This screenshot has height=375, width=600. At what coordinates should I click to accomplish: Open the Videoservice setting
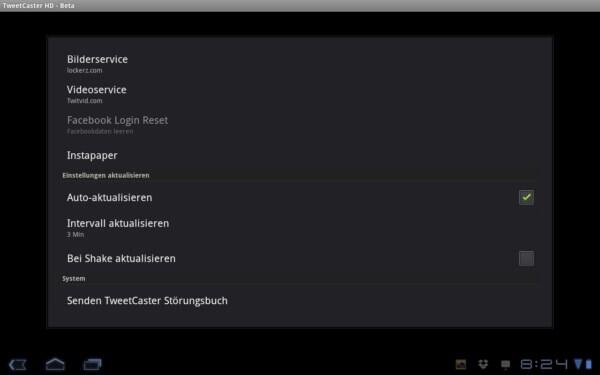300,95
